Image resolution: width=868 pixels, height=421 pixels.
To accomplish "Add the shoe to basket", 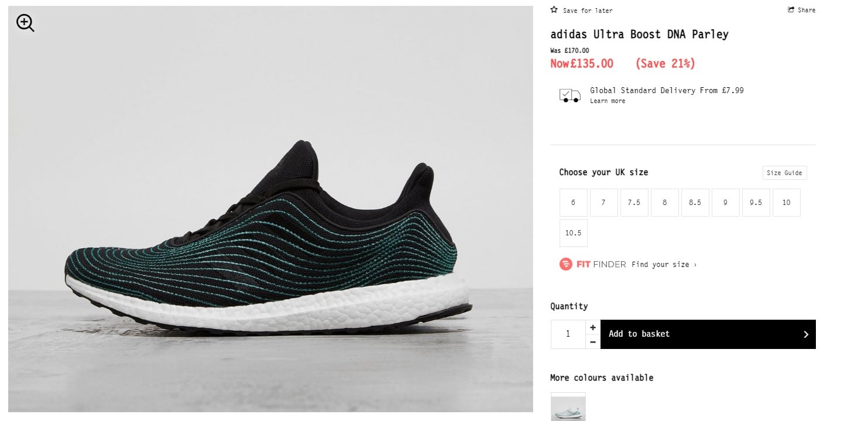I will click(708, 334).
